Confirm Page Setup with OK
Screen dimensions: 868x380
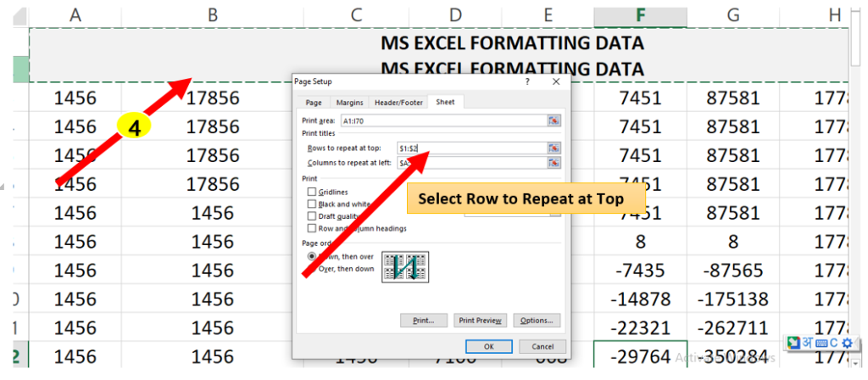(489, 346)
